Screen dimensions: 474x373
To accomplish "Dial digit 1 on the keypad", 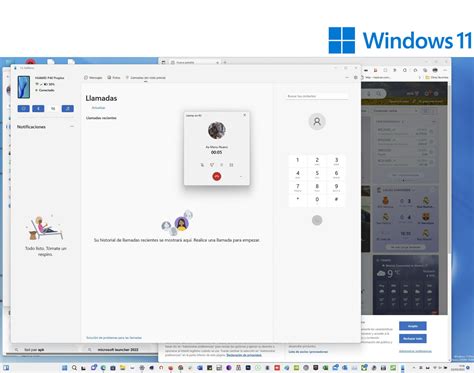I will coord(298,161).
